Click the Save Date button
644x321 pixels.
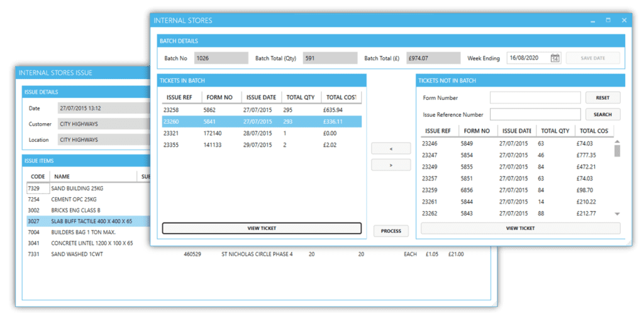(592, 58)
